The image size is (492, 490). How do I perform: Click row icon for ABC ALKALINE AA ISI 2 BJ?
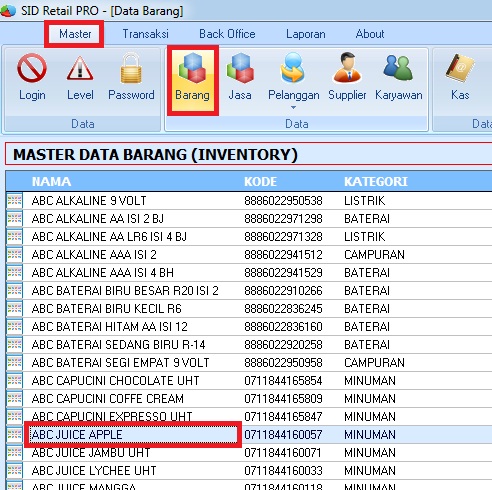pyautogui.click(x=14, y=219)
